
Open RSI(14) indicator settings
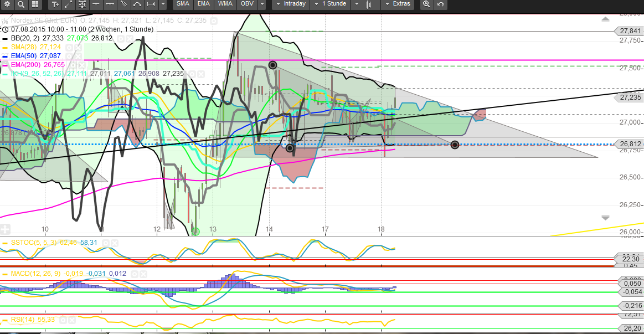coord(63,320)
